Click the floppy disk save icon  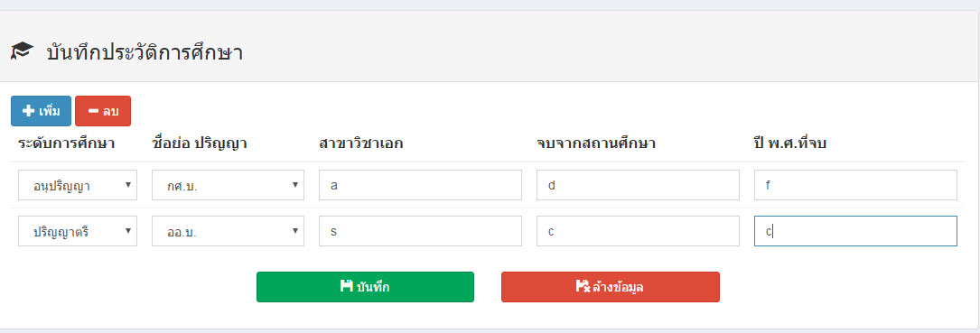[346, 287]
